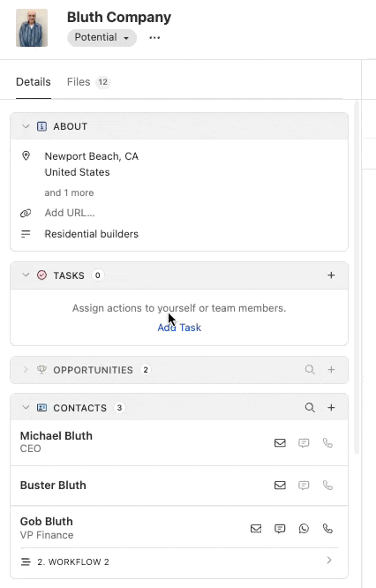Click the Bluth Company title

pyautogui.click(x=119, y=18)
